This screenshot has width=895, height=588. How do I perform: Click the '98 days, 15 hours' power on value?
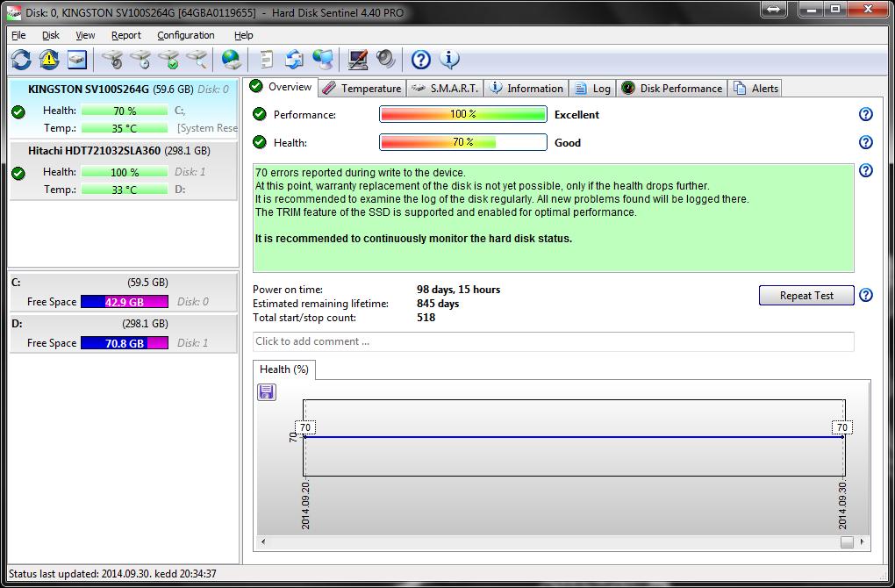(458, 290)
